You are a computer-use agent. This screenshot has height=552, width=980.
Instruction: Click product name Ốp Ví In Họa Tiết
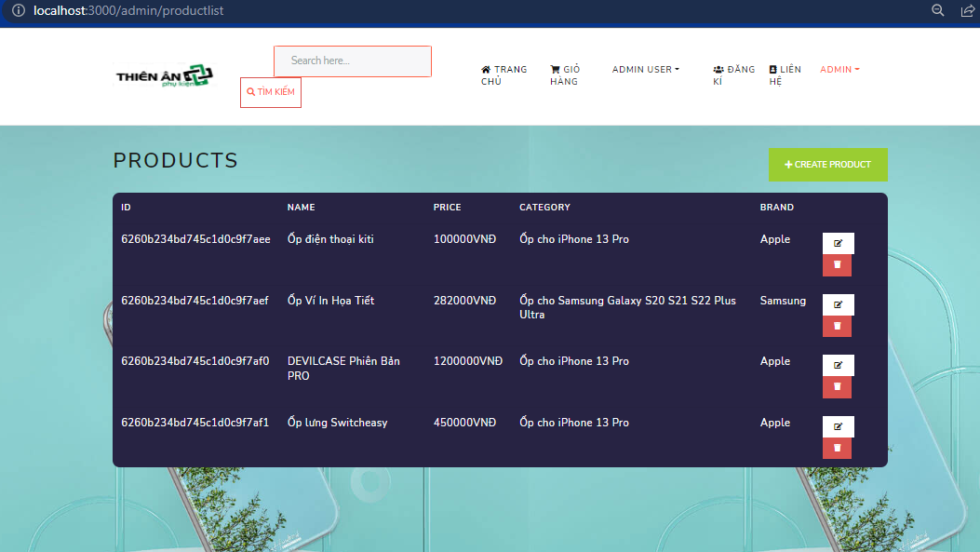tap(330, 300)
